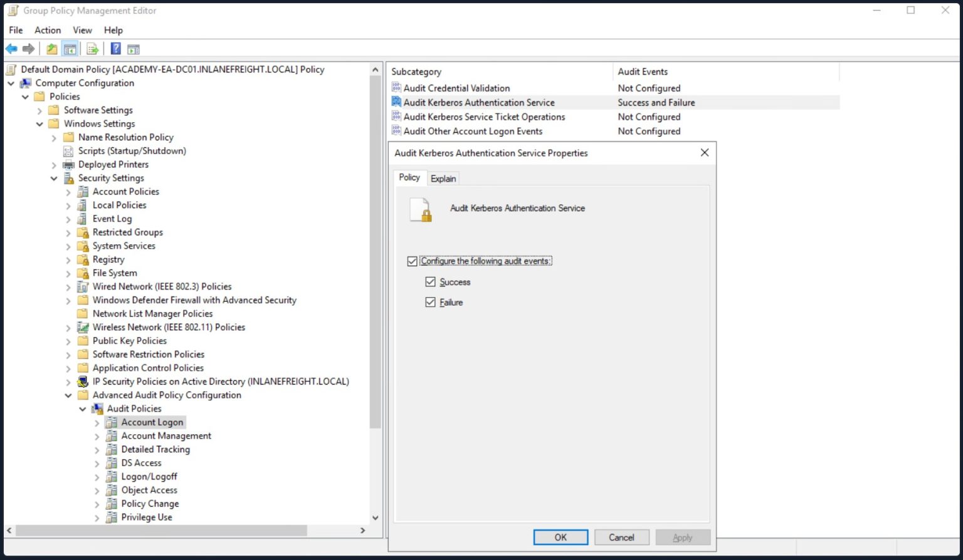The image size is (963, 560).
Task: Click the Export List toolbar icon
Action: [x=93, y=49]
